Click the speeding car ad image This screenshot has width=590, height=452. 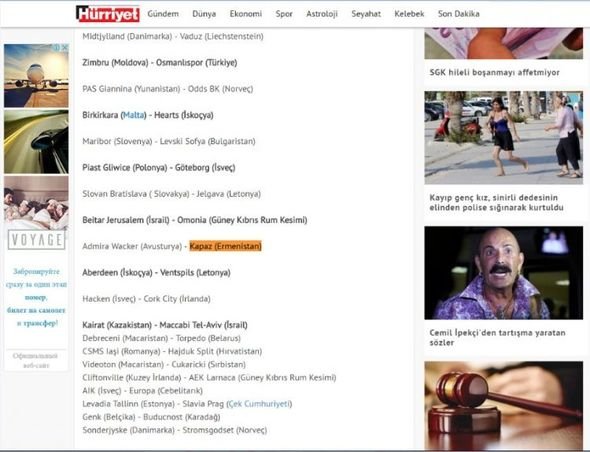(x=36, y=142)
